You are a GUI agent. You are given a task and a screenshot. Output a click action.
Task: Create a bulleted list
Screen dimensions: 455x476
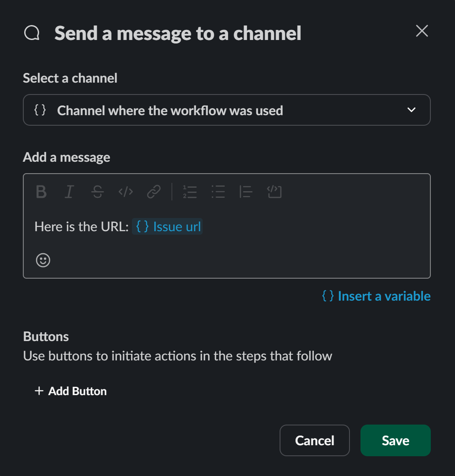click(x=218, y=192)
